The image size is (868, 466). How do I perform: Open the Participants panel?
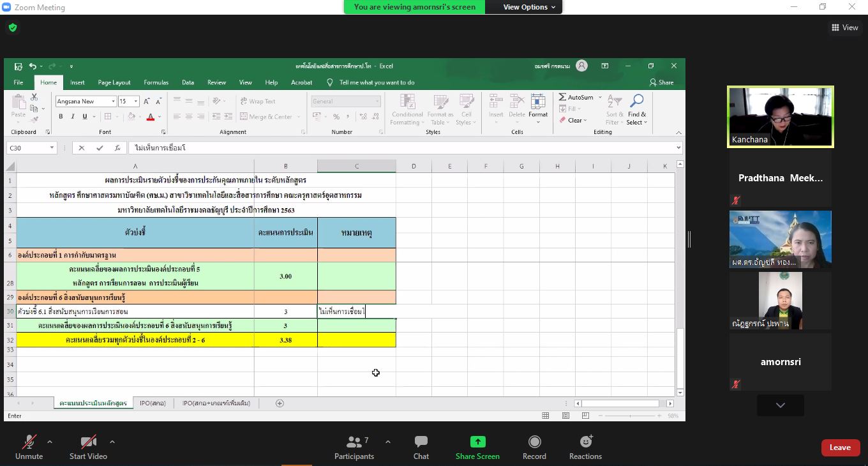tap(354, 447)
